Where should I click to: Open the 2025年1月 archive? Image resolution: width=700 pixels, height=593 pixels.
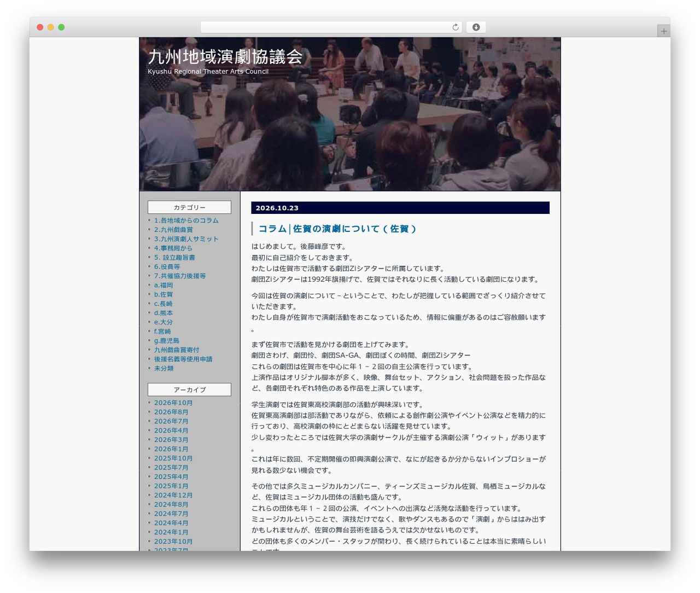pos(171,487)
